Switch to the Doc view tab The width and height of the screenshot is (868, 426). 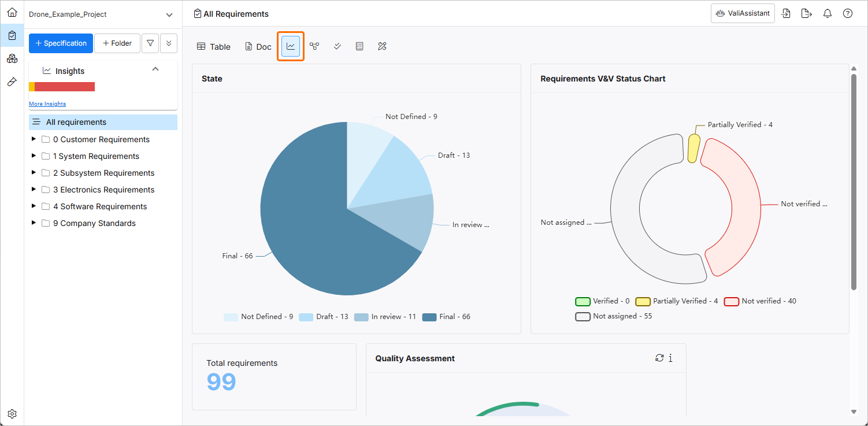[258, 47]
